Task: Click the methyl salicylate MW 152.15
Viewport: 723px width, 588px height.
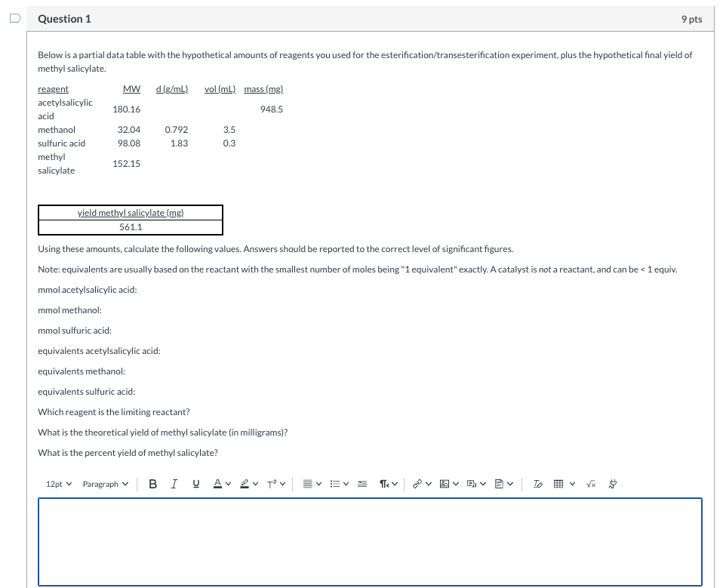Action: [127, 163]
